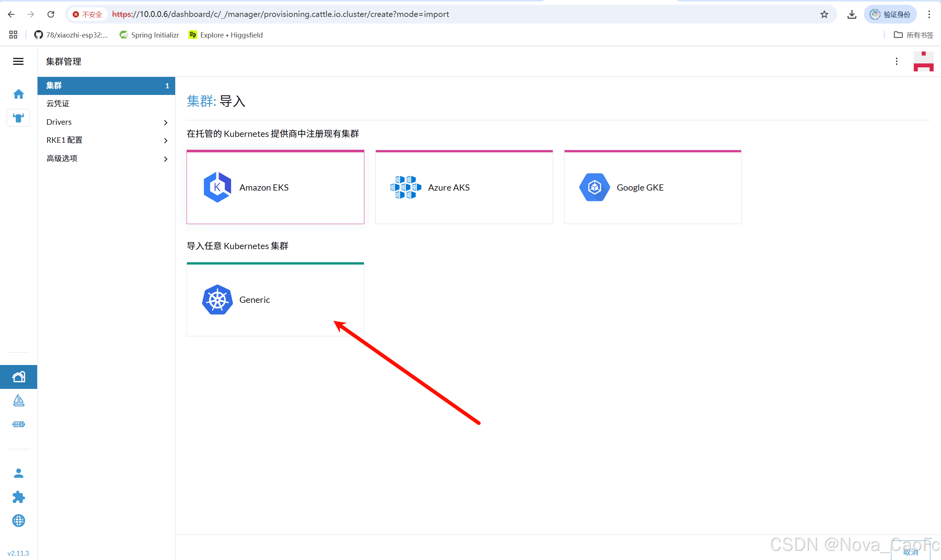Viewport: 941px width, 560px height.
Task: Expand the 高级选项 chevron
Action: click(x=165, y=159)
